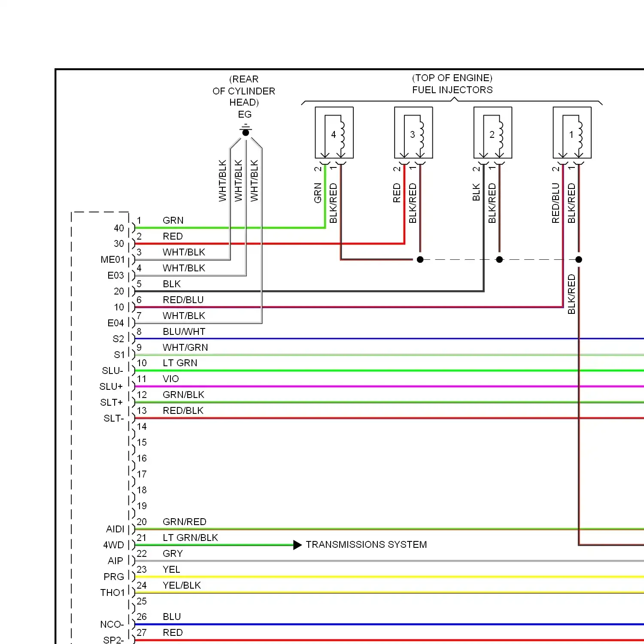Select pin 11 VIO wire label
The image size is (644, 644).
click(x=170, y=379)
